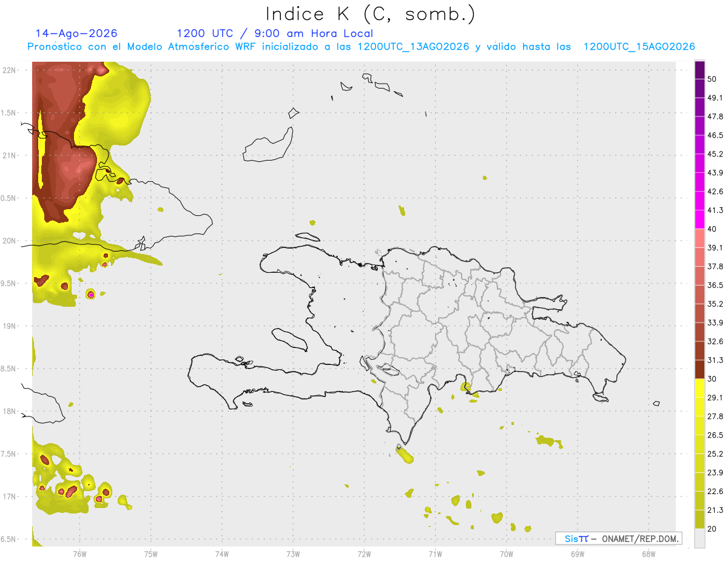Click the colorbar value "41.3"
The image size is (728, 562).
point(715,210)
